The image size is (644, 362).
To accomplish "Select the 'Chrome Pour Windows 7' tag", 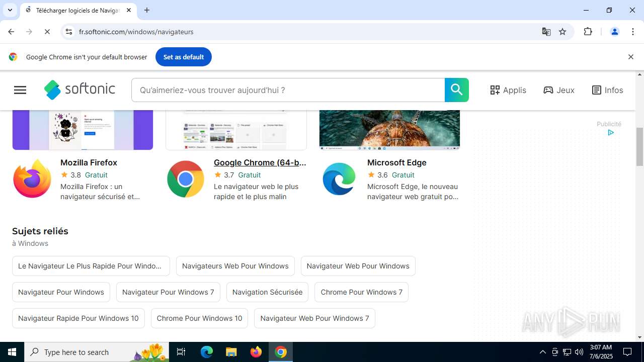I will [x=361, y=292].
